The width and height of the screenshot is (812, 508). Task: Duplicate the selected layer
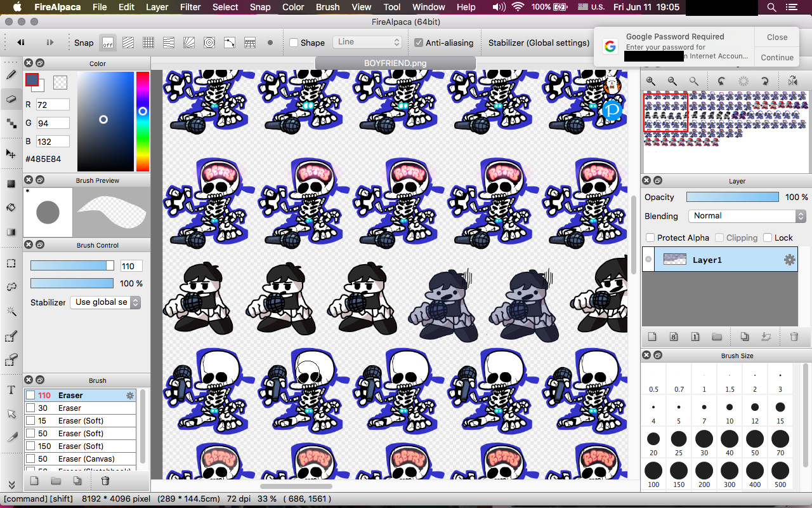(745, 337)
